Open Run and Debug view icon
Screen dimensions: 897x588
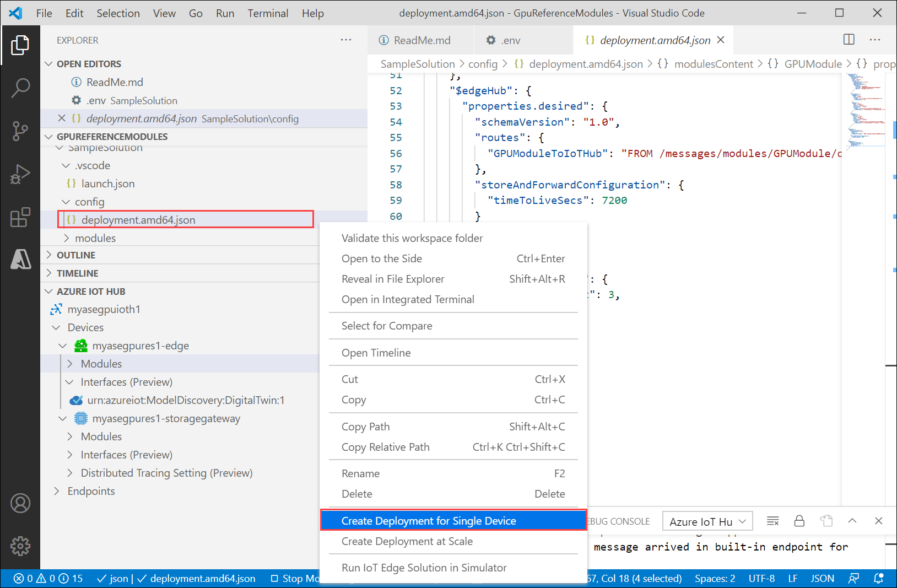coord(20,175)
